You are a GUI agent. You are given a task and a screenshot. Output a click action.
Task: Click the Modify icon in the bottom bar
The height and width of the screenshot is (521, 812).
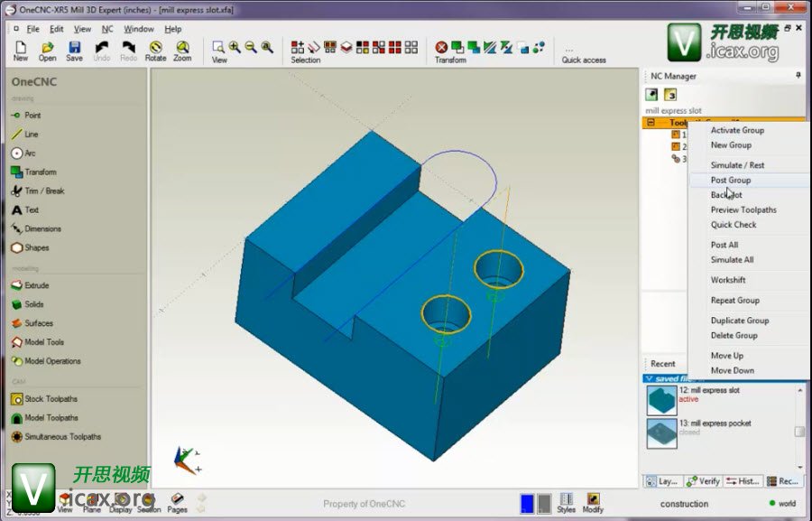(x=593, y=503)
